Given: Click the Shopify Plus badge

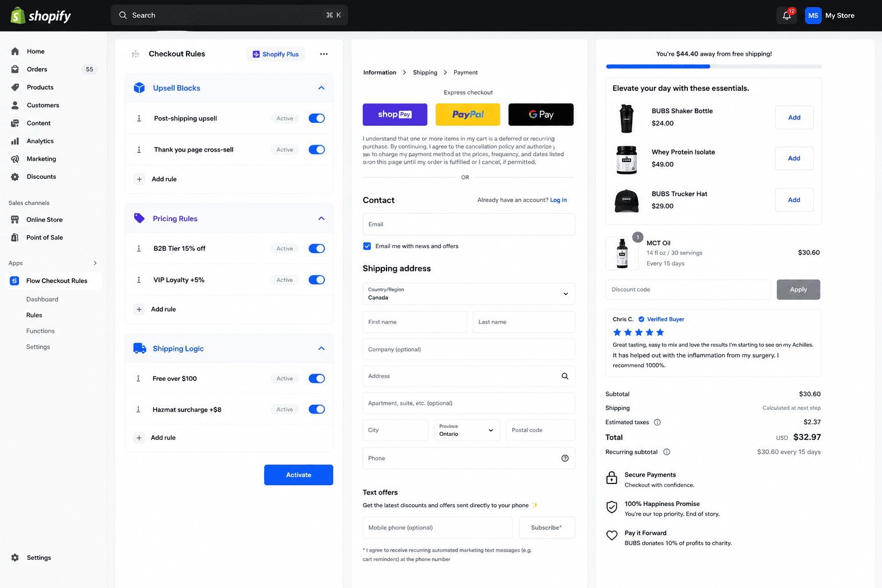Looking at the screenshot, I should pos(276,54).
